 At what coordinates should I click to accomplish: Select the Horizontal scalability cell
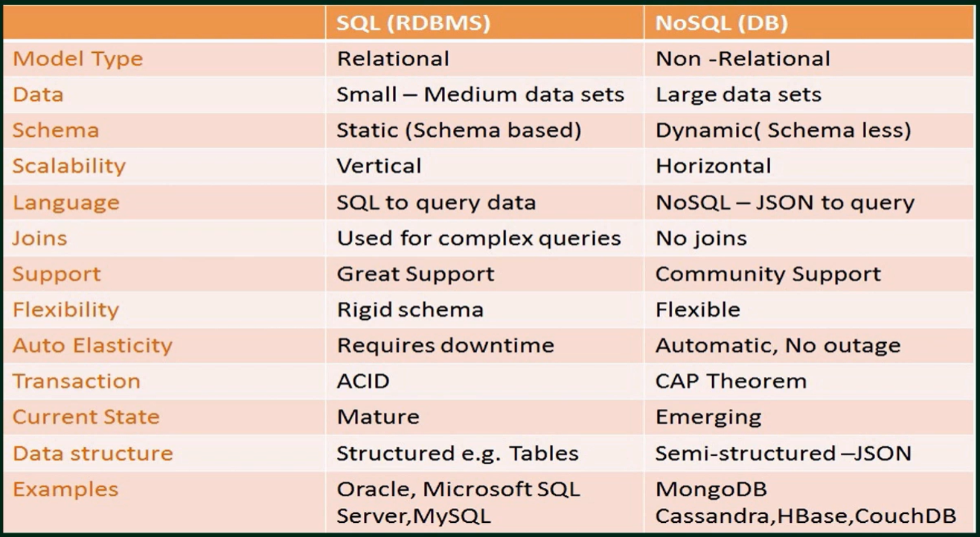click(x=713, y=166)
